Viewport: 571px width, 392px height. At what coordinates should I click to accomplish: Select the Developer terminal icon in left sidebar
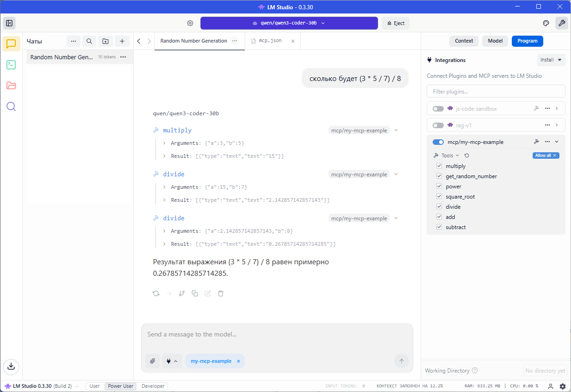tap(11, 64)
